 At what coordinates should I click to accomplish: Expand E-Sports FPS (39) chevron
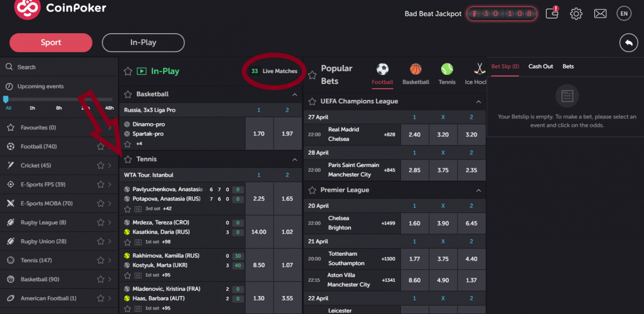click(110, 185)
